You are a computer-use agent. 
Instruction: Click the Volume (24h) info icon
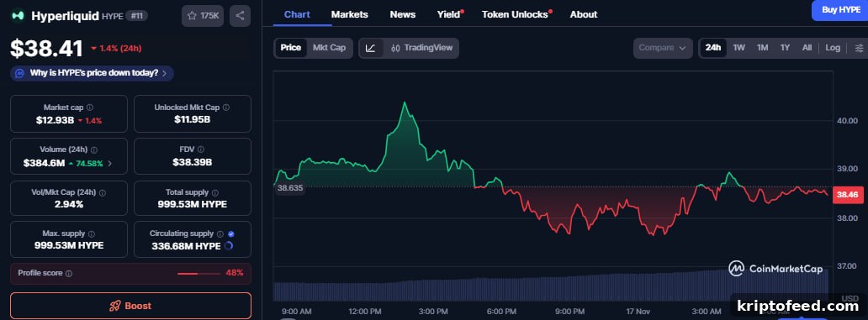click(94, 150)
